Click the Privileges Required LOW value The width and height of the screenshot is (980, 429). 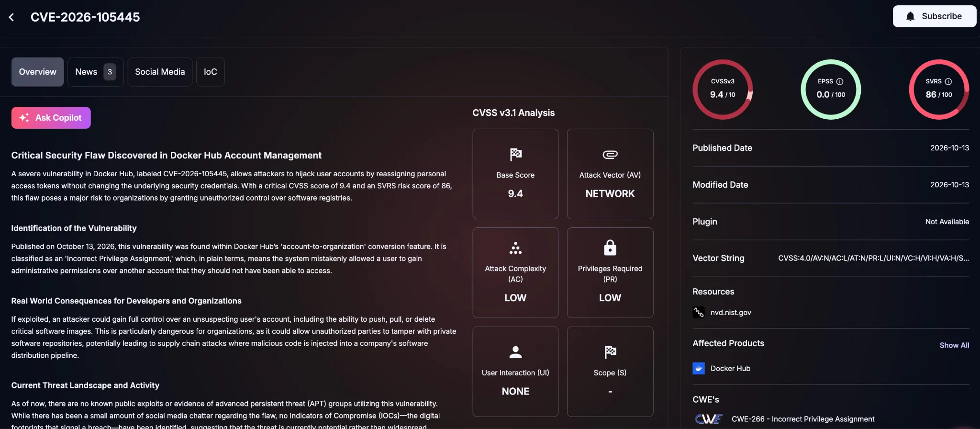[610, 298]
